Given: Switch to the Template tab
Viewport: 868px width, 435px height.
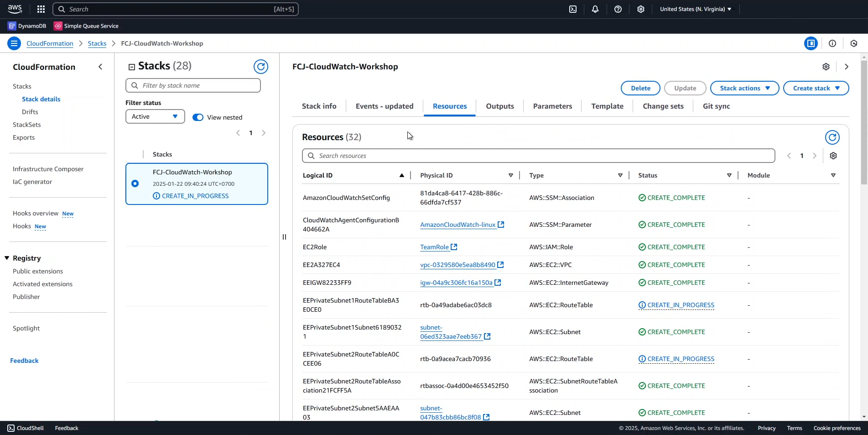Looking at the screenshot, I should (607, 106).
